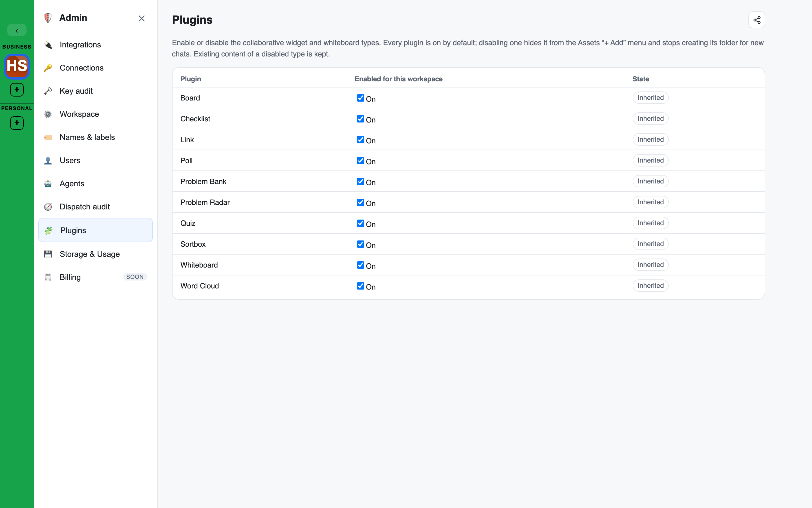This screenshot has height=508, width=812.
Task: Select the HS workspace avatar
Action: (17, 66)
